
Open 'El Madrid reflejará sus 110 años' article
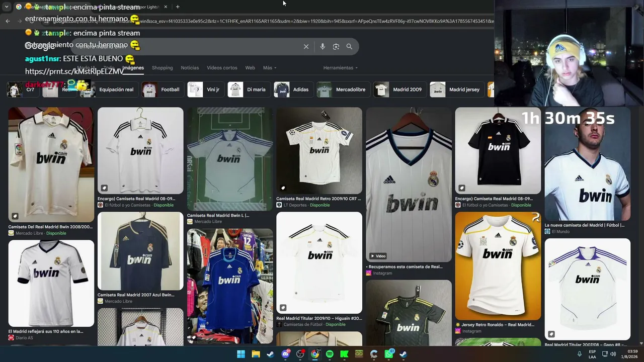pyautogui.click(x=46, y=331)
